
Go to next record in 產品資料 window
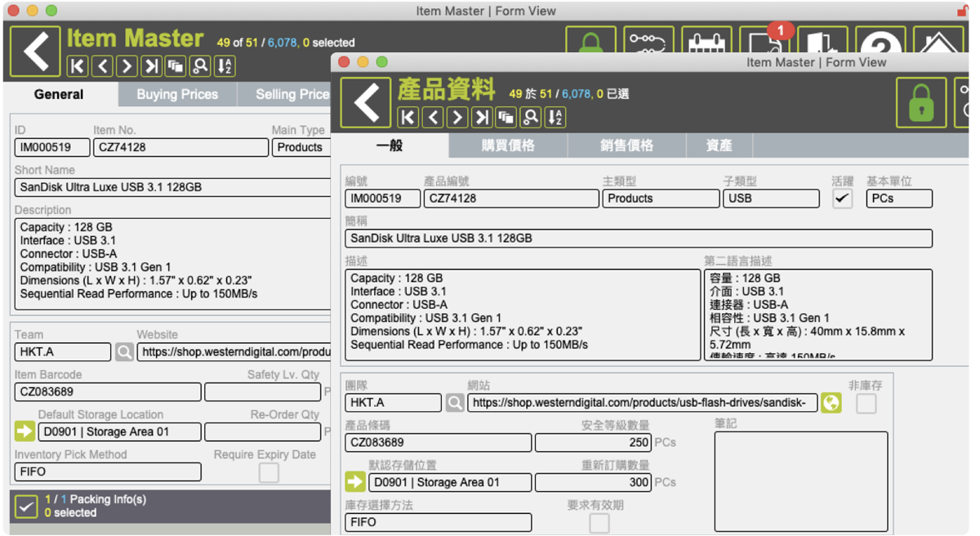pos(457,118)
